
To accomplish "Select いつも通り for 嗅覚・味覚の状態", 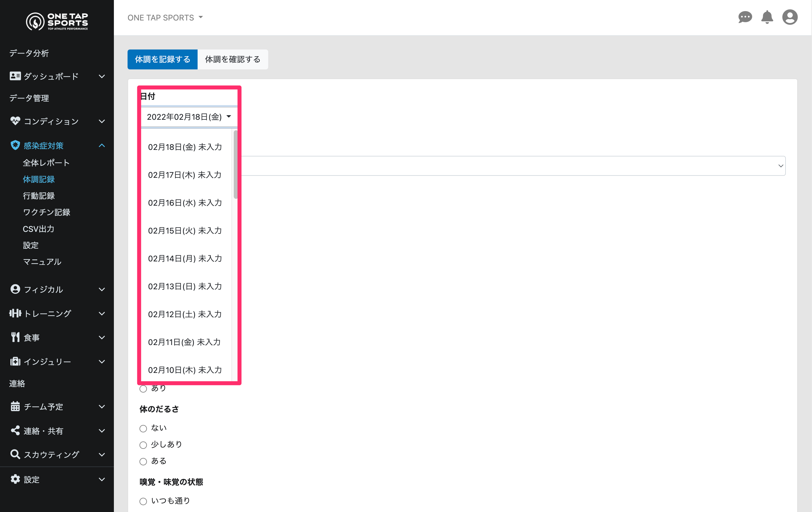I will tap(143, 501).
